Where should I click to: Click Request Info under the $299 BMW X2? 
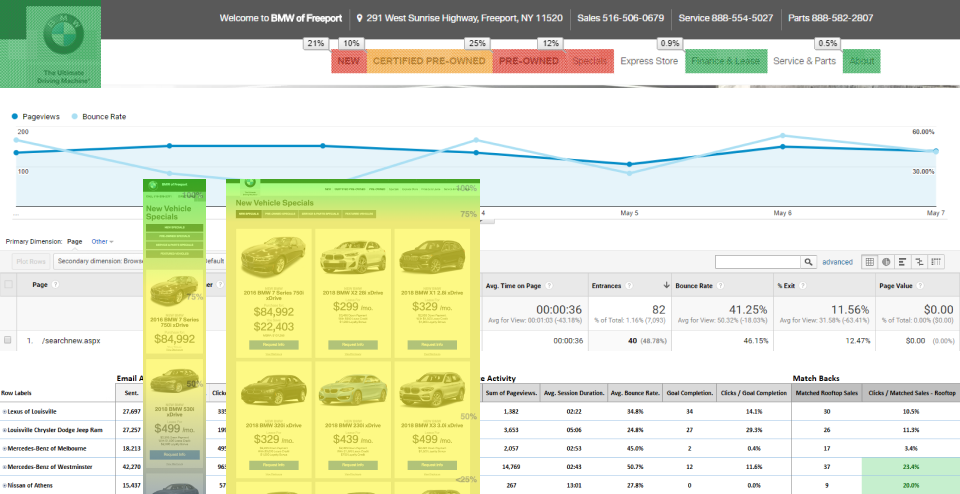[353, 345]
